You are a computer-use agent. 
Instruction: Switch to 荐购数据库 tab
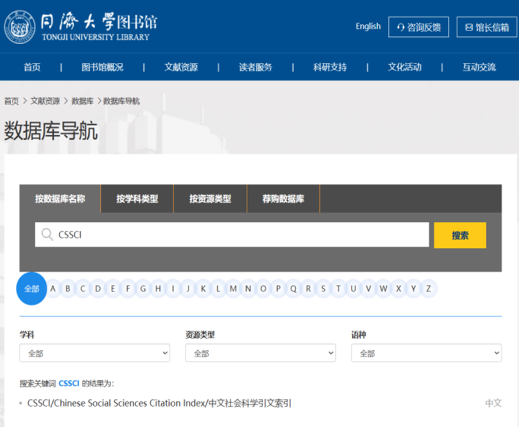pos(283,199)
